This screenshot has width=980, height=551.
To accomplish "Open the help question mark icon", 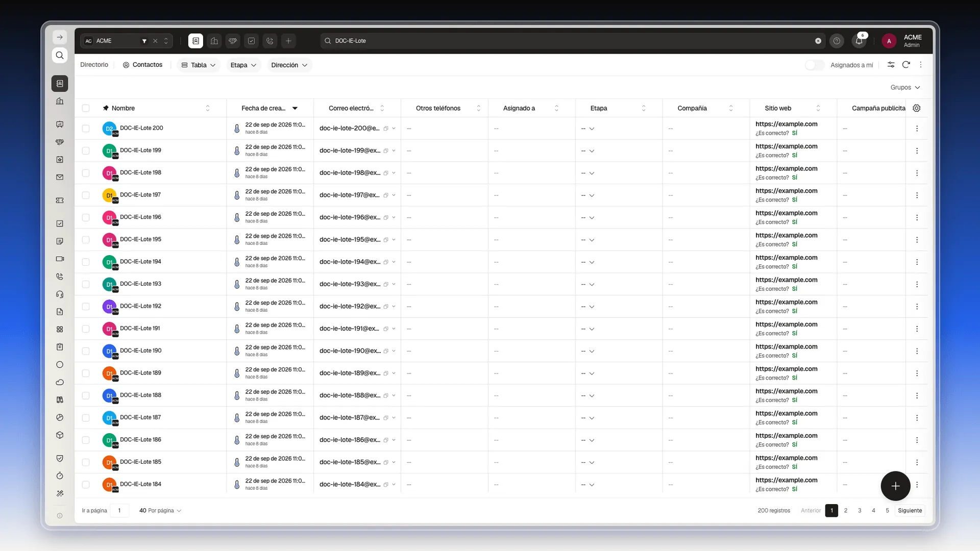I will [837, 41].
